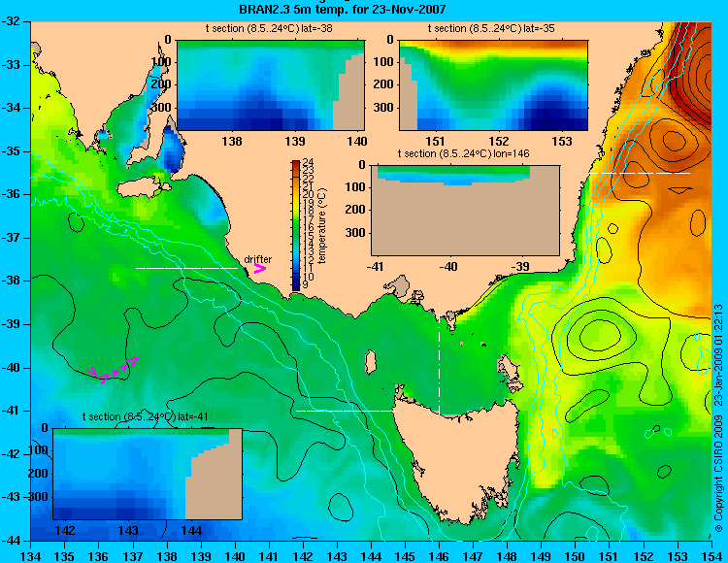This screenshot has width=728, height=563.
Task: Click latitude tick label -41 on left axis
Action: pos(11,411)
